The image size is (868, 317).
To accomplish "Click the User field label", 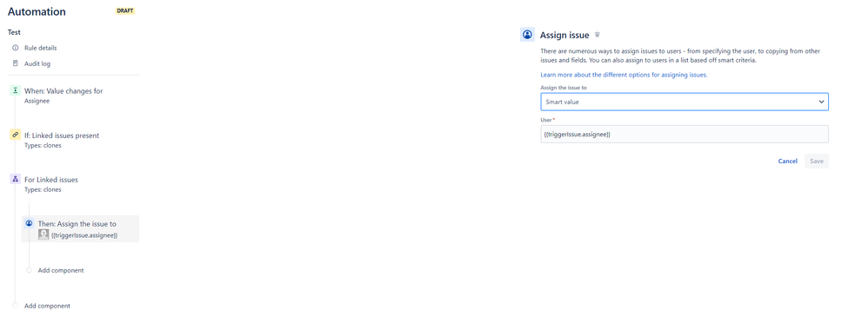I will point(546,120).
